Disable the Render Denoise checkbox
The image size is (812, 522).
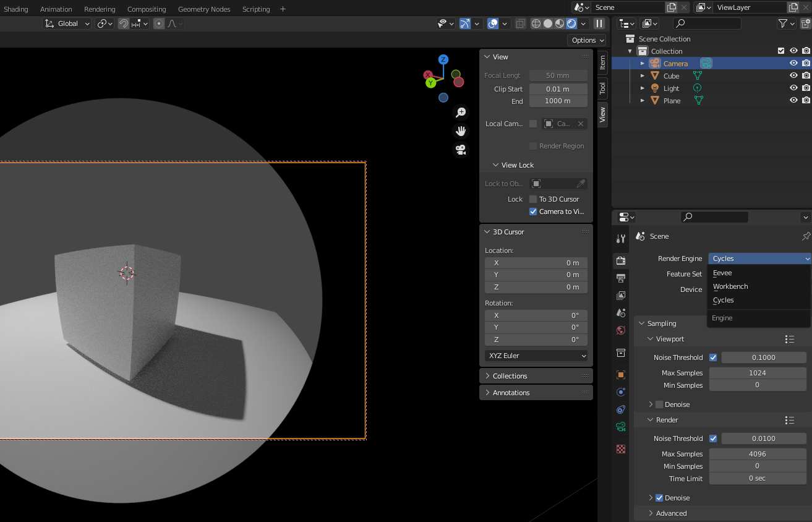659,498
